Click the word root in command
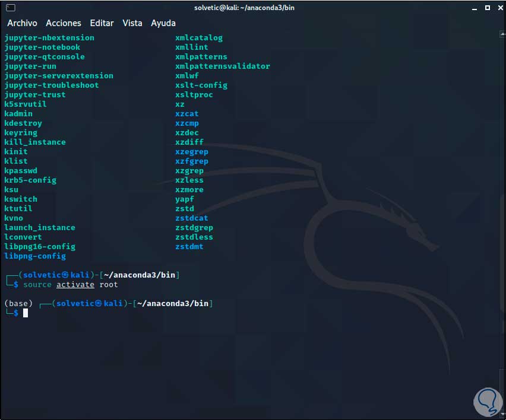This screenshot has width=506, height=420. [109, 285]
